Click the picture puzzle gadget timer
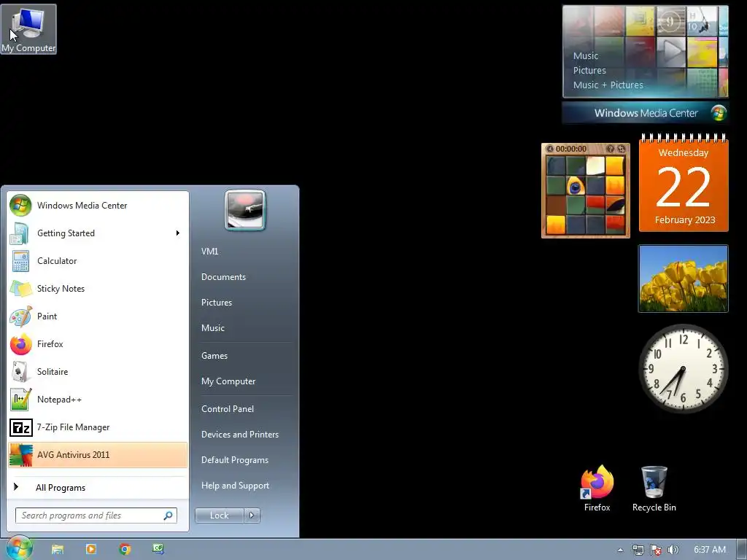This screenshot has height=560, width=747. 570,149
